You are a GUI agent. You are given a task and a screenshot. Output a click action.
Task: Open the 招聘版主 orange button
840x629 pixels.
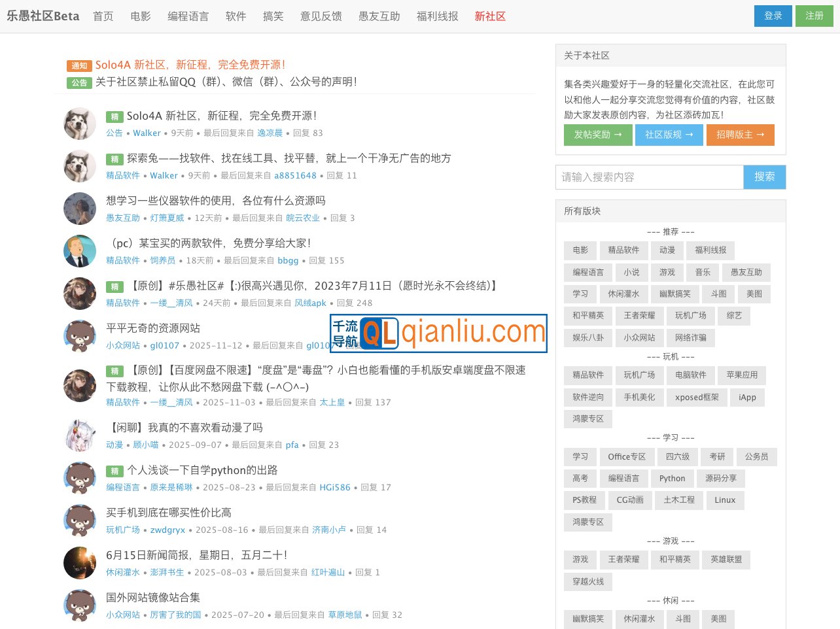pyautogui.click(x=740, y=135)
